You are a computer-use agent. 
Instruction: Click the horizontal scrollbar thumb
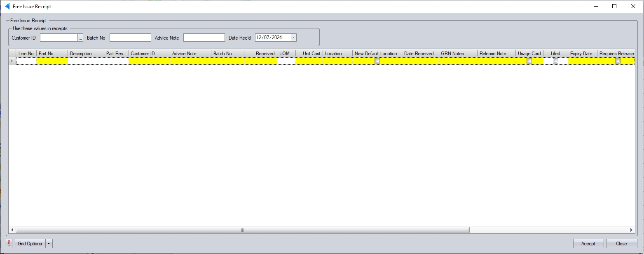(x=243, y=230)
